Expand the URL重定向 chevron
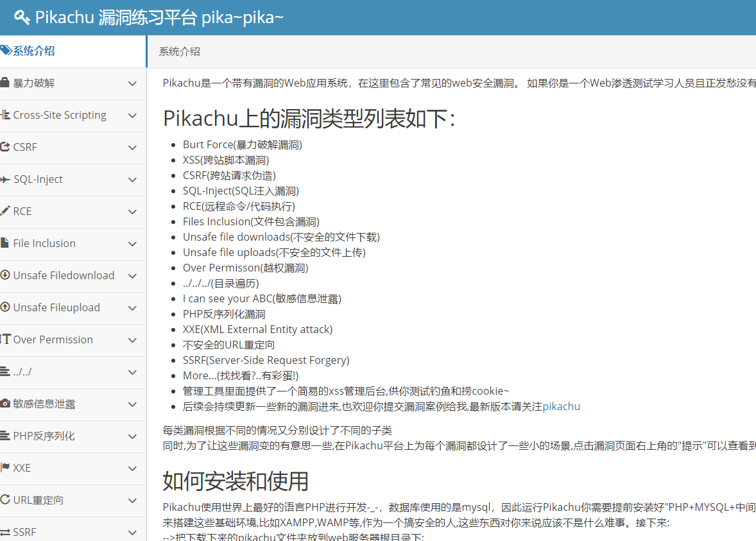 [133, 501]
